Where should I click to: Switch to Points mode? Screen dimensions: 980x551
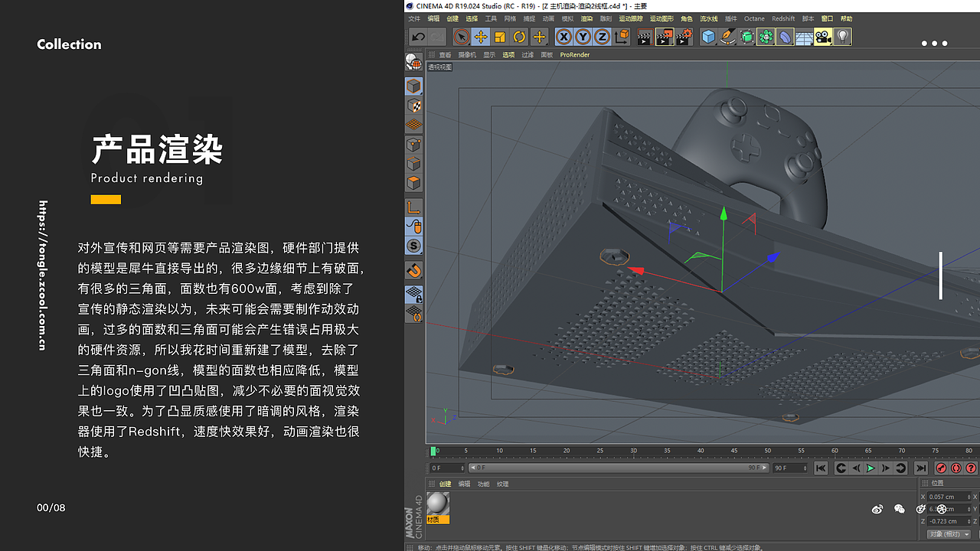click(x=413, y=145)
